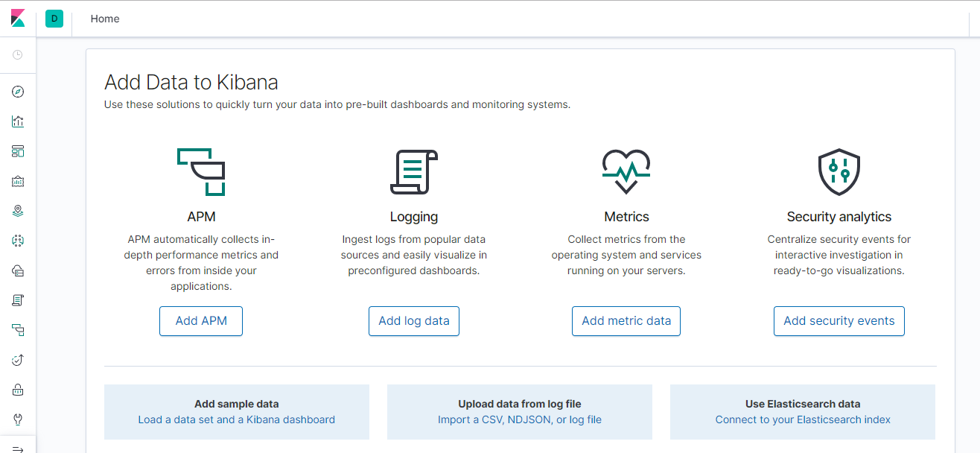The width and height of the screenshot is (980, 453).
Task: Click the Add APM button
Action: pos(201,321)
